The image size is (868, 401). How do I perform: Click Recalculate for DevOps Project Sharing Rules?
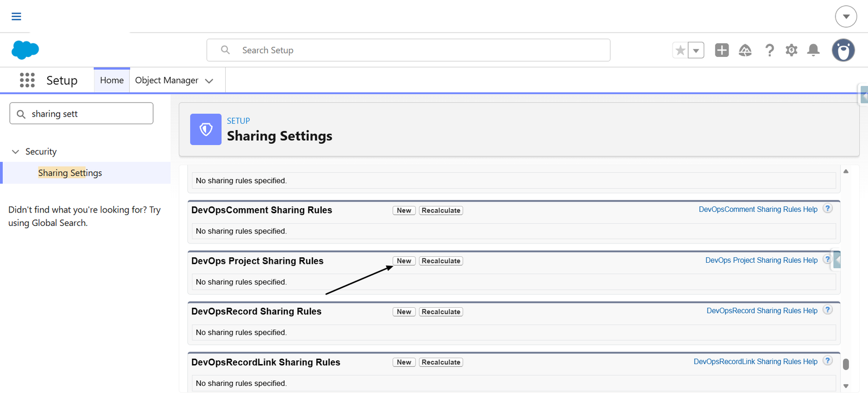(441, 261)
